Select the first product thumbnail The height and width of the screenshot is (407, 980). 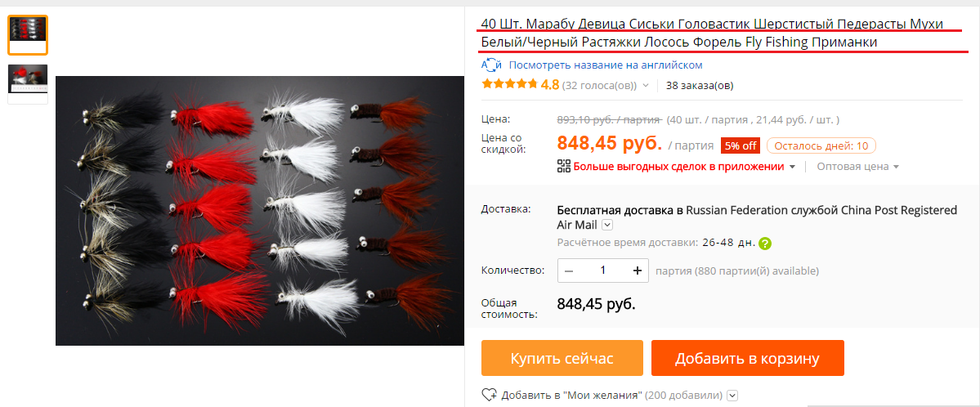pos(28,35)
